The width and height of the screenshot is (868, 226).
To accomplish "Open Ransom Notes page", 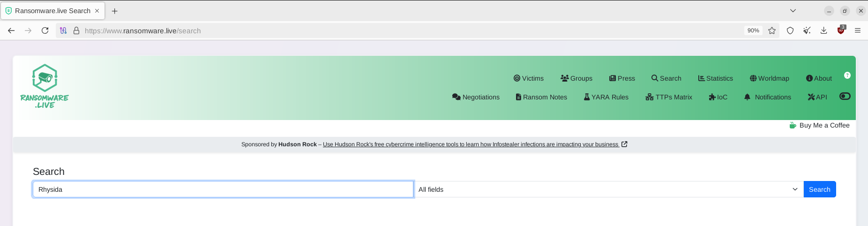I will 541,97.
